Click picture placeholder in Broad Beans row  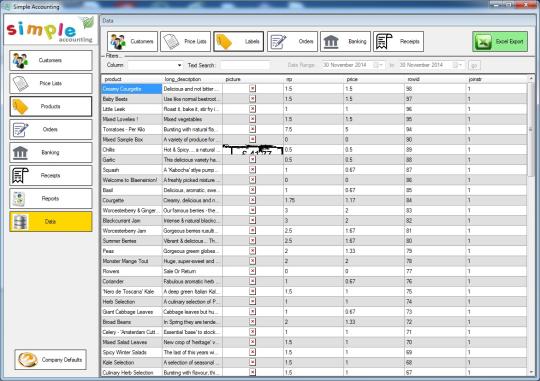tap(252, 322)
